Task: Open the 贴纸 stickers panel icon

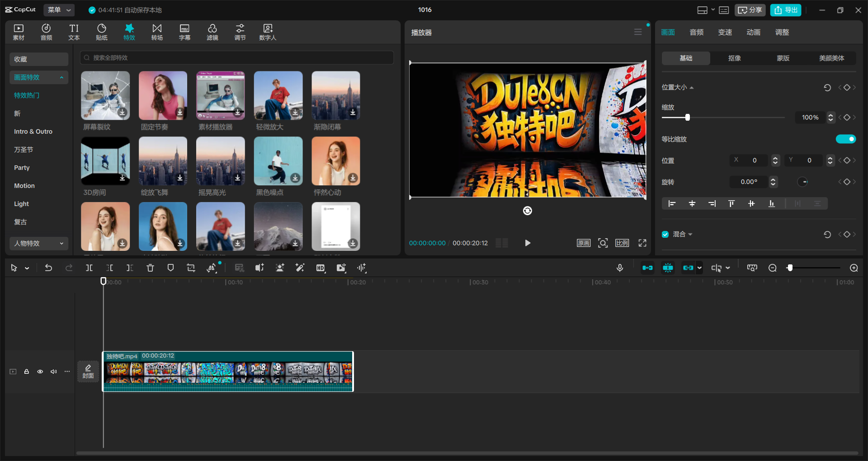Action: click(102, 32)
